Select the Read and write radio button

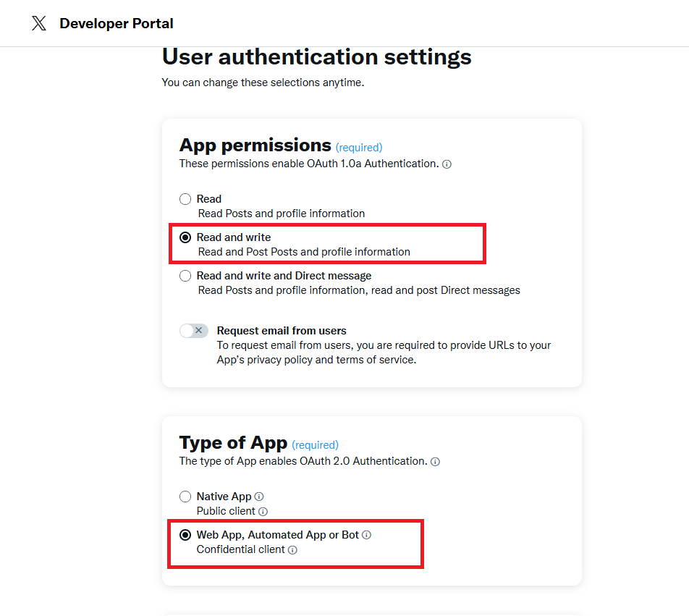(185, 237)
